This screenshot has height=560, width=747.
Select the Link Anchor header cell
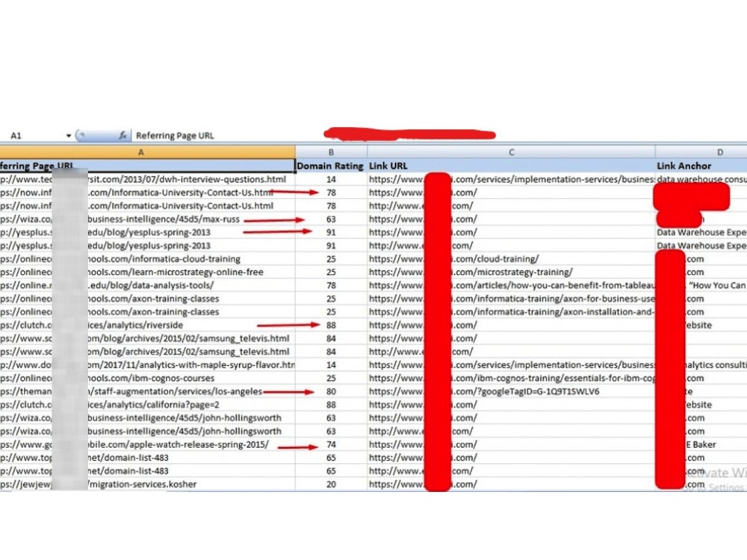[701, 166]
